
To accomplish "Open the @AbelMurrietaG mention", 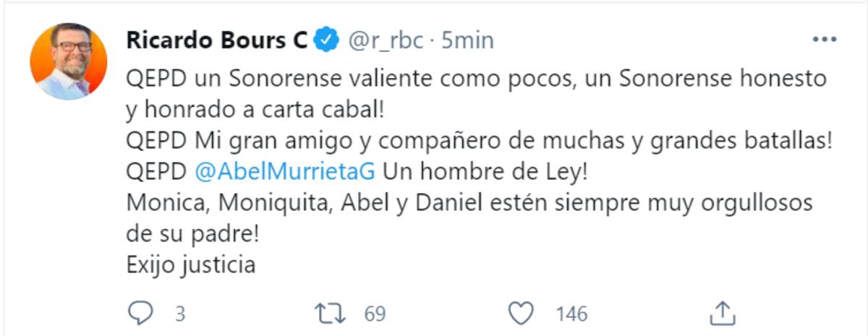I will [286, 172].
